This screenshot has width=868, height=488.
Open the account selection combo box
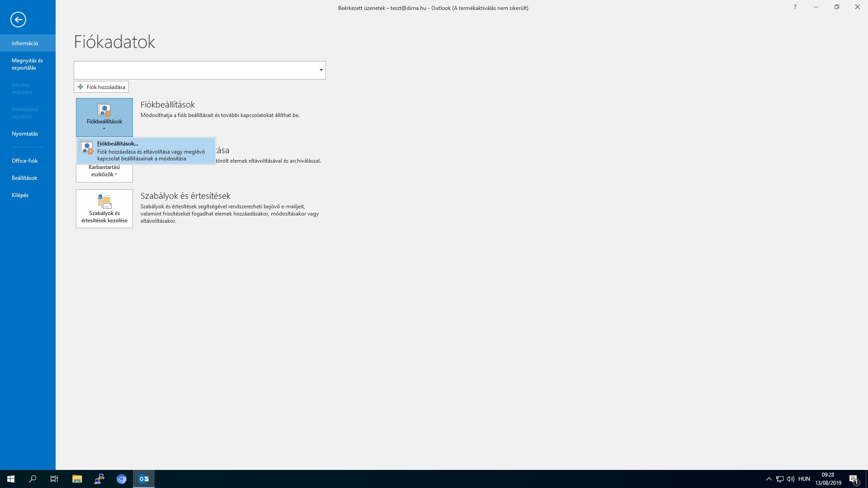point(200,70)
